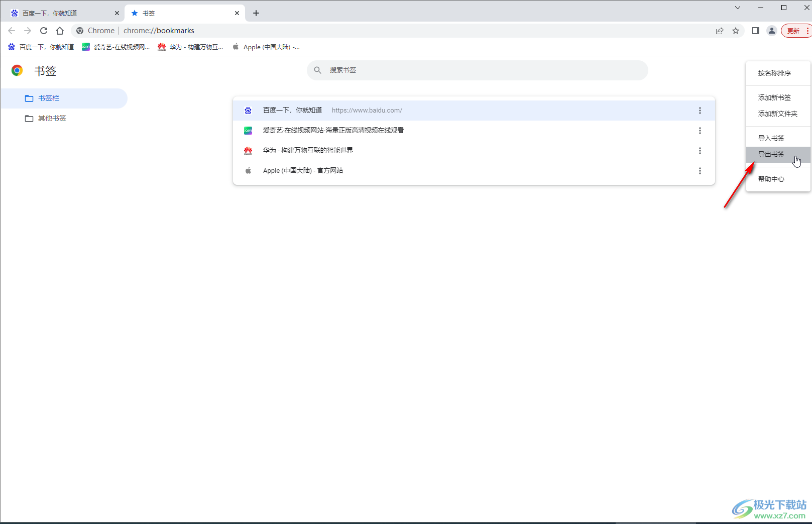Screen dimensions: 812x524
Task: Switch to the 书签 tab
Action: point(185,13)
